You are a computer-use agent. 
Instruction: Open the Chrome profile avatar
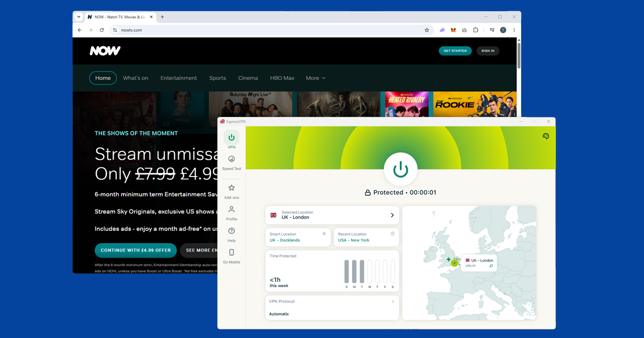[503, 30]
